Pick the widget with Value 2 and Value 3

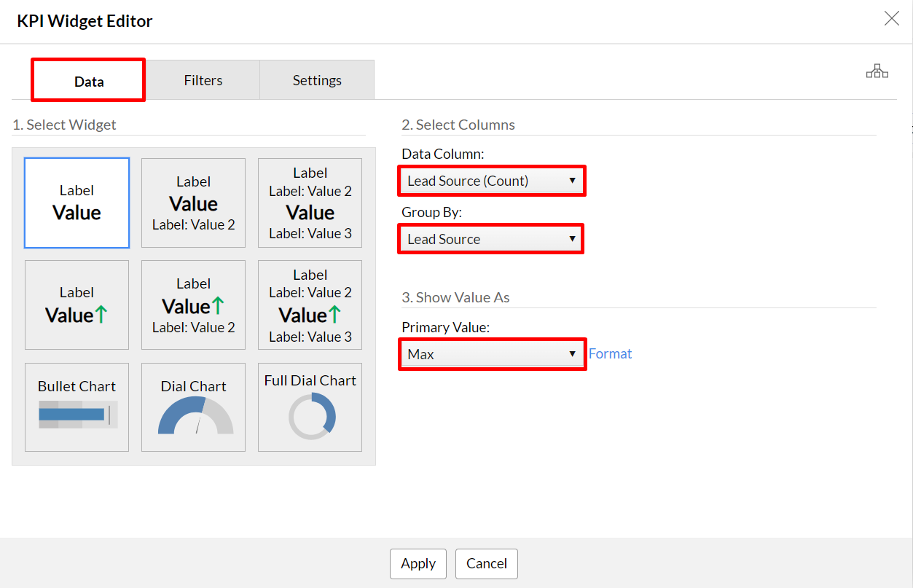click(310, 203)
